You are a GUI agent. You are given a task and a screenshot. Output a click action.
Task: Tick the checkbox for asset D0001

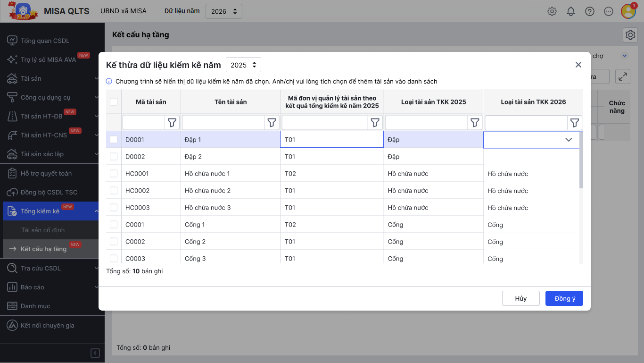coord(114,140)
